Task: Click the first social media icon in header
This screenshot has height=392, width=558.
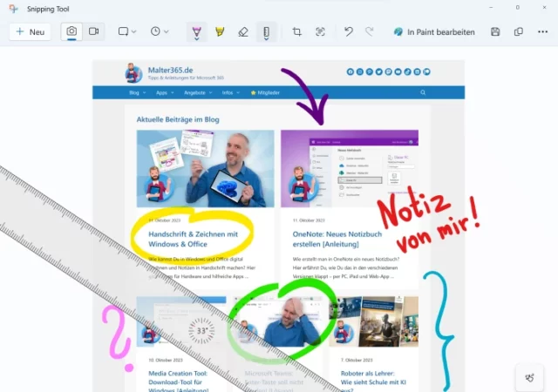Action: pyautogui.click(x=350, y=71)
